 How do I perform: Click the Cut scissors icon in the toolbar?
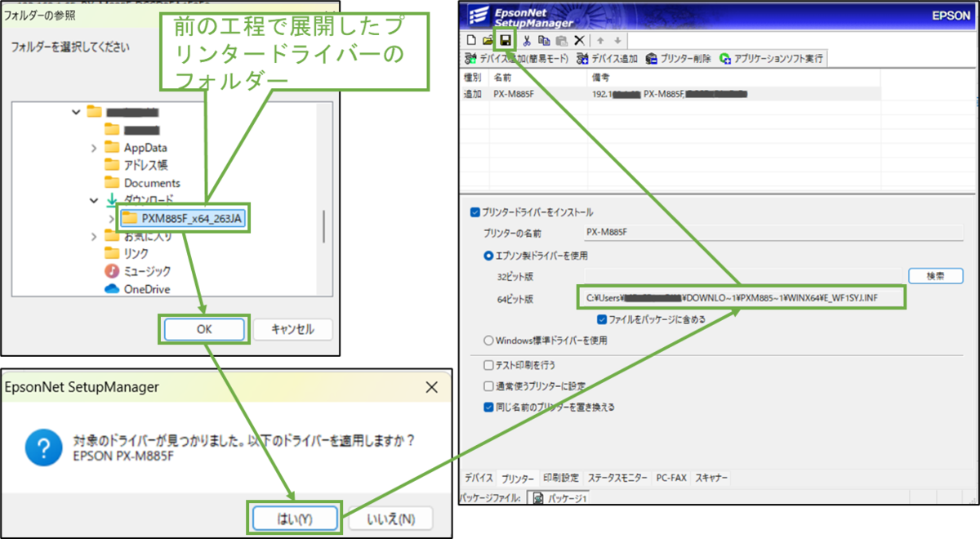527,40
